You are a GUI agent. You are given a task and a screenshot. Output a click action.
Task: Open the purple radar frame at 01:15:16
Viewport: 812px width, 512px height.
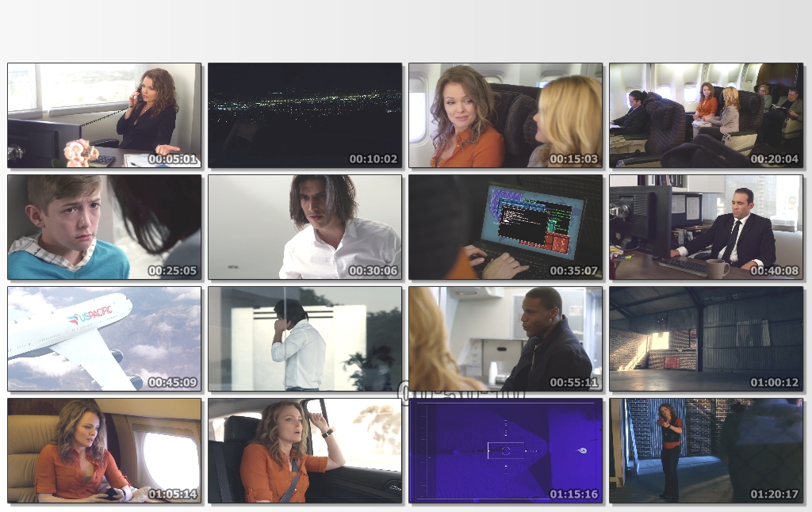tap(505, 450)
